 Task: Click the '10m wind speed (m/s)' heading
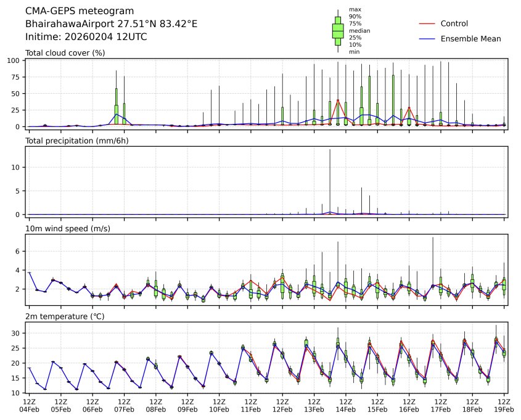pyautogui.click(x=65, y=229)
